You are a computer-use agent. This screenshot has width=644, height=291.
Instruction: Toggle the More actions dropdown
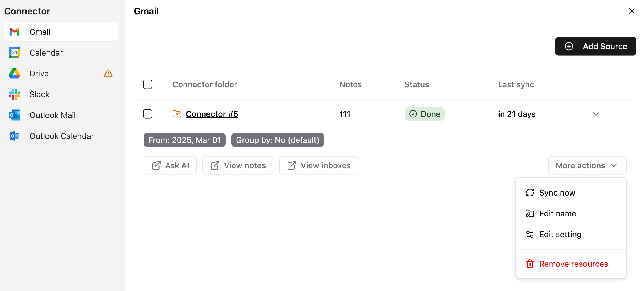587,165
